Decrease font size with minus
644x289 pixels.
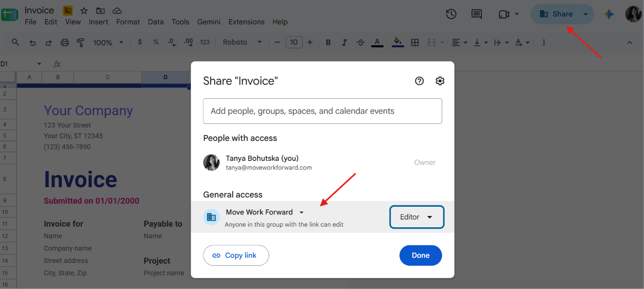pos(277,43)
